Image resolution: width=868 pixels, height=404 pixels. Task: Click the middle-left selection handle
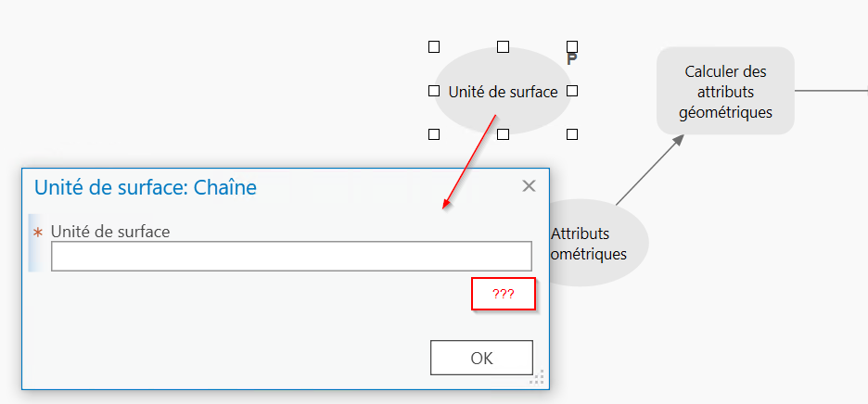coord(434,91)
